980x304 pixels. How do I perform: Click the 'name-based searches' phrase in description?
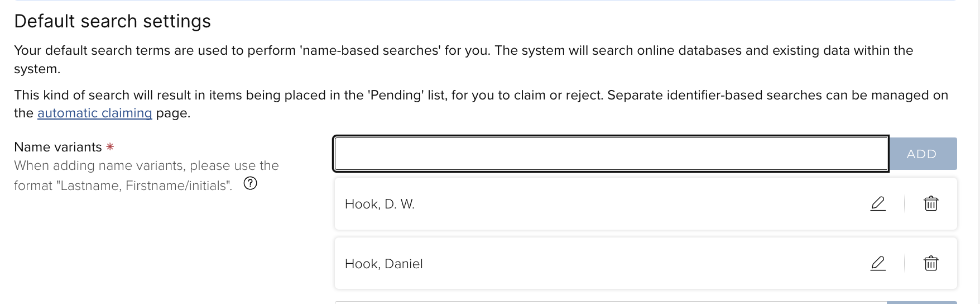pyautogui.click(x=370, y=50)
